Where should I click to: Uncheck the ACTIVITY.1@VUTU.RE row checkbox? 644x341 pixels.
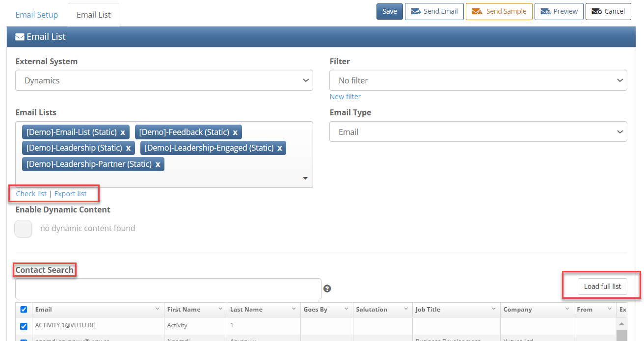pos(24,326)
